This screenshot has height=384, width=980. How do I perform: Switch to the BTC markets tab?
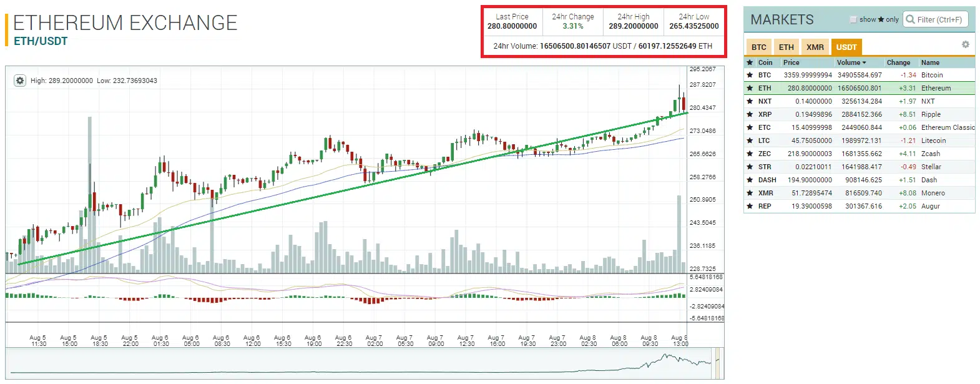[x=759, y=47]
